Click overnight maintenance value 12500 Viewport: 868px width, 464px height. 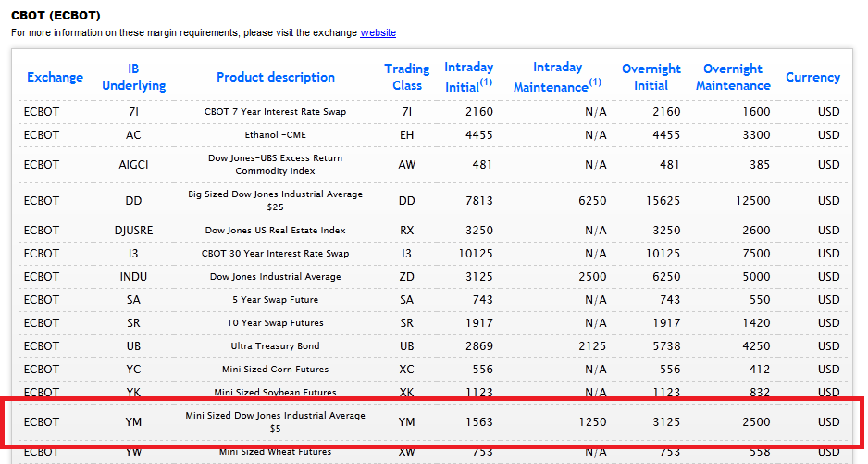[x=752, y=201]
